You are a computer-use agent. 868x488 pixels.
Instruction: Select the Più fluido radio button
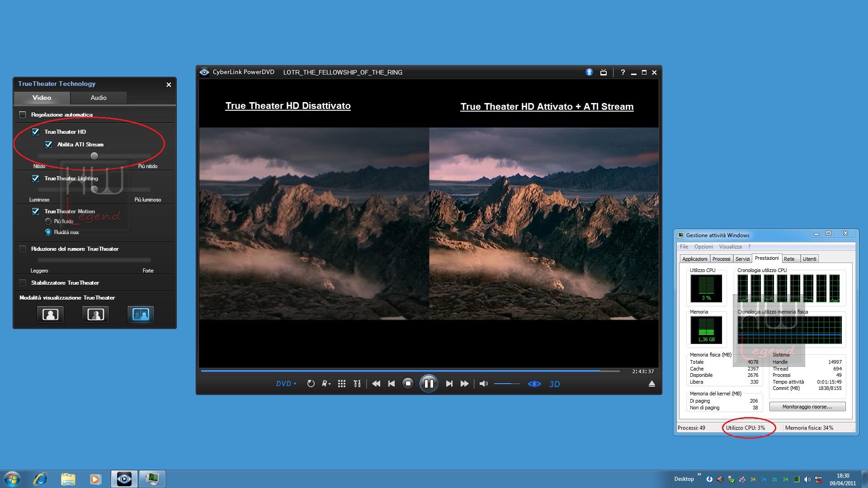[x=48, y=221]
